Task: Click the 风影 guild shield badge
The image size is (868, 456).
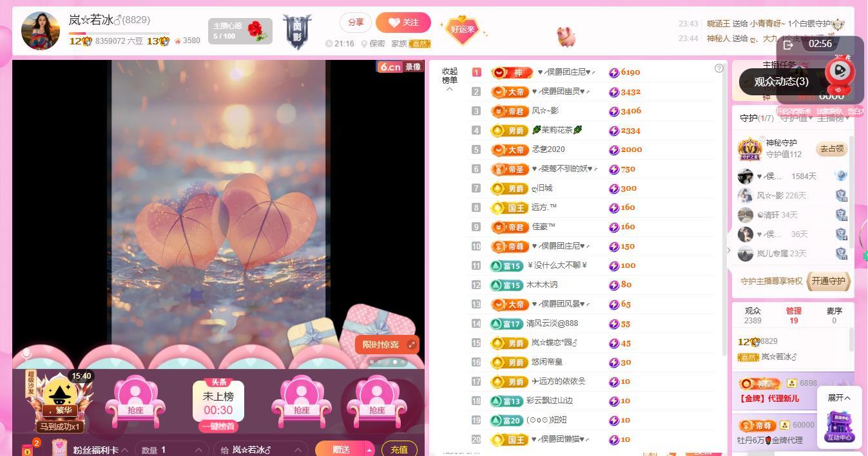Action: tap(298, 30)
